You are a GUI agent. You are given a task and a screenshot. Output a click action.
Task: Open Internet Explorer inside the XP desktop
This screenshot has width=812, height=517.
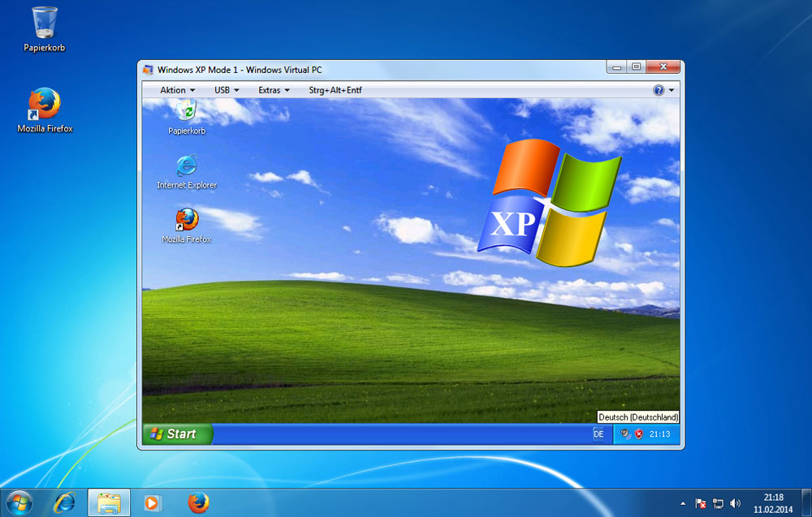tap(187, 166)
